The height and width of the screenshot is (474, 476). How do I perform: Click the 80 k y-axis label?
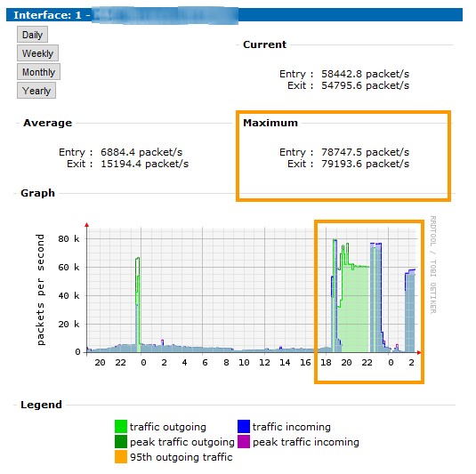pyautogui.click(x=69, y=239)
